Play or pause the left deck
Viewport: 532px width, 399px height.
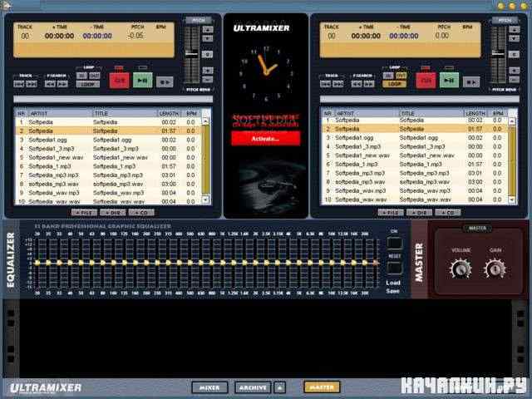point(142,81)
